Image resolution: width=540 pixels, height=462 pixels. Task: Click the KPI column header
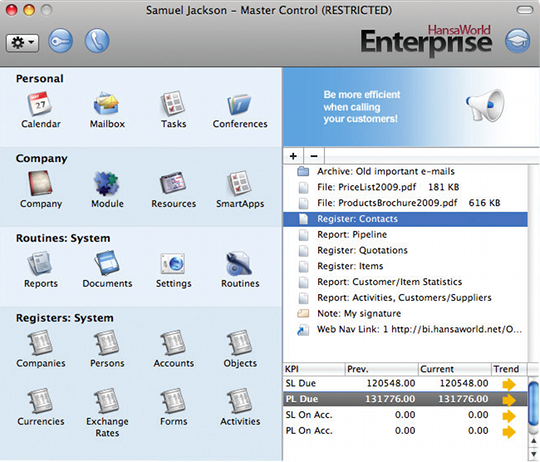pyautogui.click(x=314, y=369)
